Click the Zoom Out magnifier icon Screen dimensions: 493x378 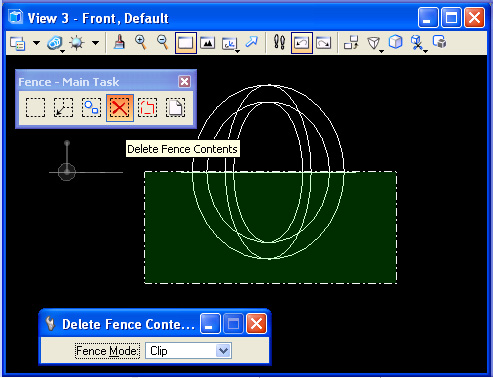(163, 43)
